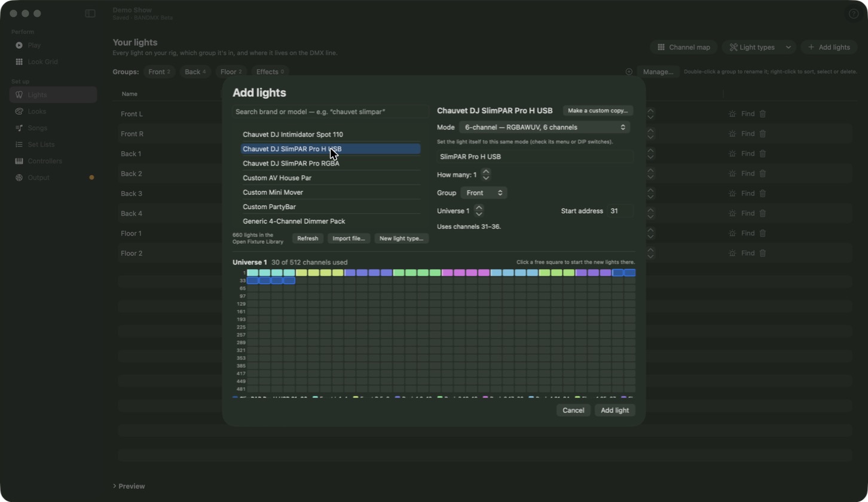The image size is (868, 502).
Task: Open the Channel map view
Action: [x=684, y=47]
